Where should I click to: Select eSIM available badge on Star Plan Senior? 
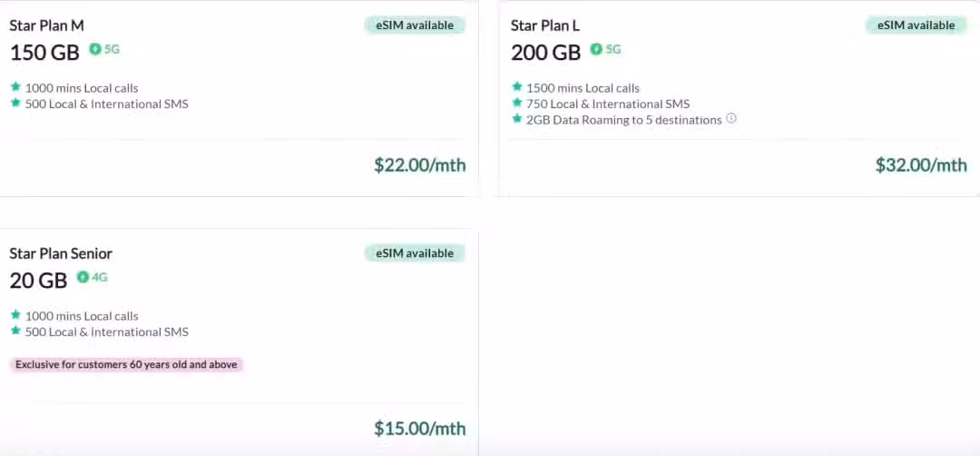415,253
